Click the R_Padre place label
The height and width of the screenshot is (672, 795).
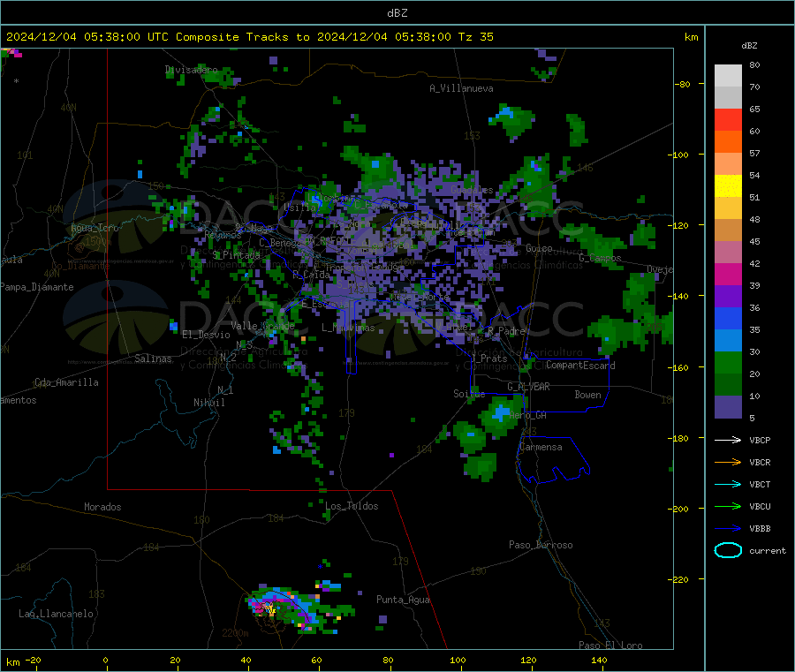[x=506, y=331]
